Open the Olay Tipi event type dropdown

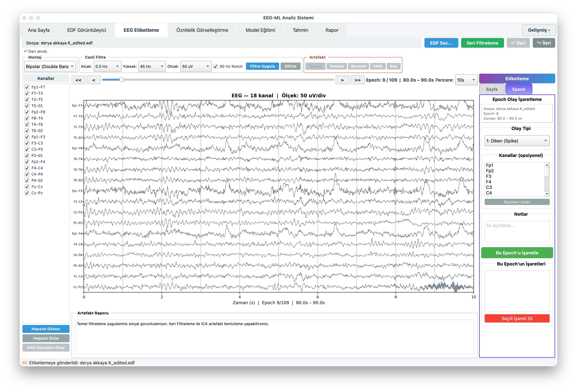click(x=517, y=141)
